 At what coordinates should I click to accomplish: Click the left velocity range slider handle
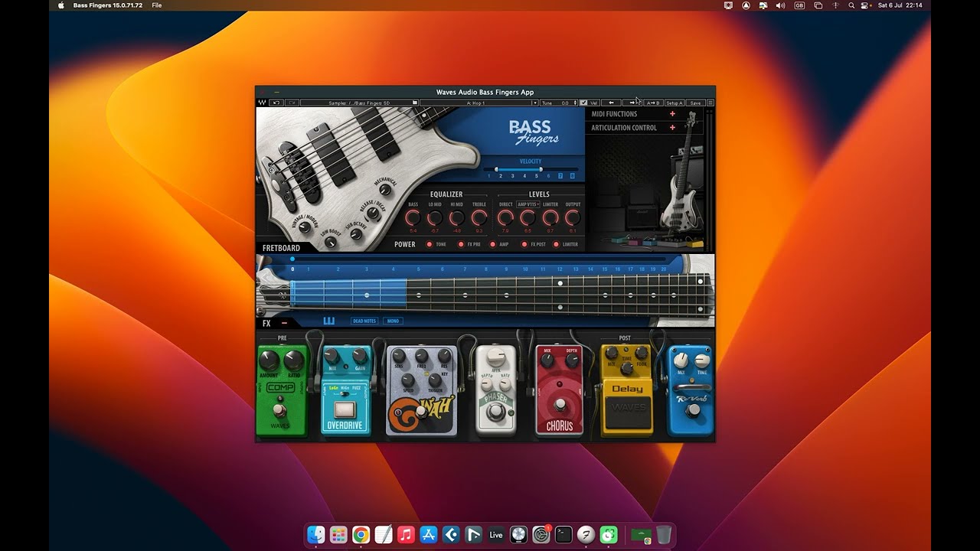[496, 169]
